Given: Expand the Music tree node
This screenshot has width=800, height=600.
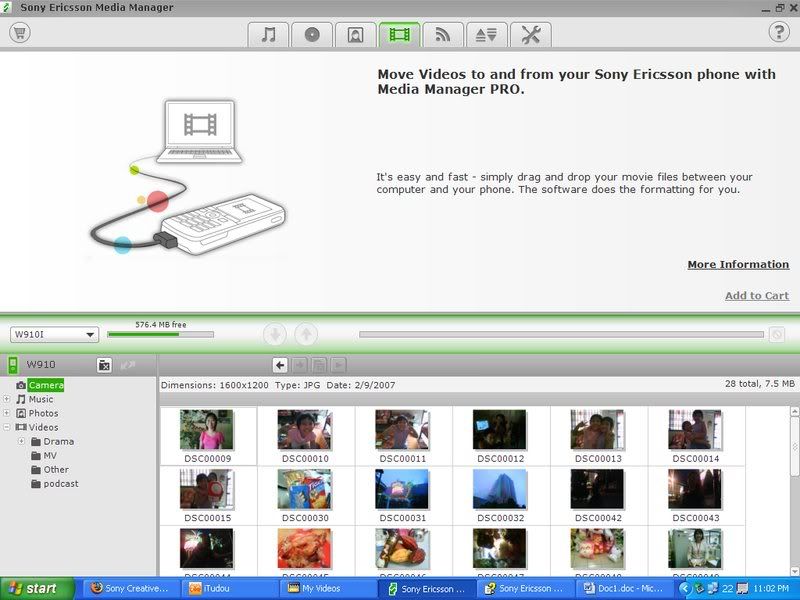Looking at the screenshot, I should tap(7, 399).
